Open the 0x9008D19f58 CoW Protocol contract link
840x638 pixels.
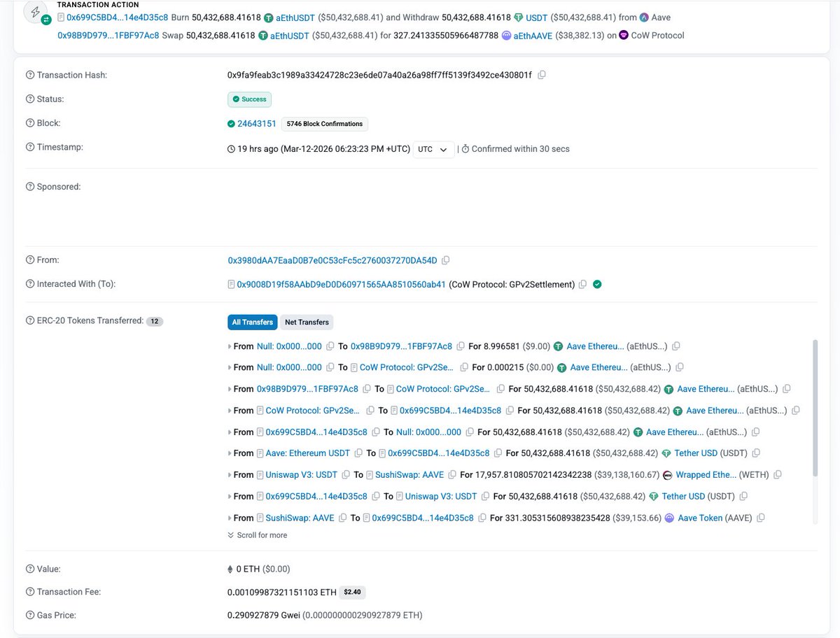(x=342, y=285)
